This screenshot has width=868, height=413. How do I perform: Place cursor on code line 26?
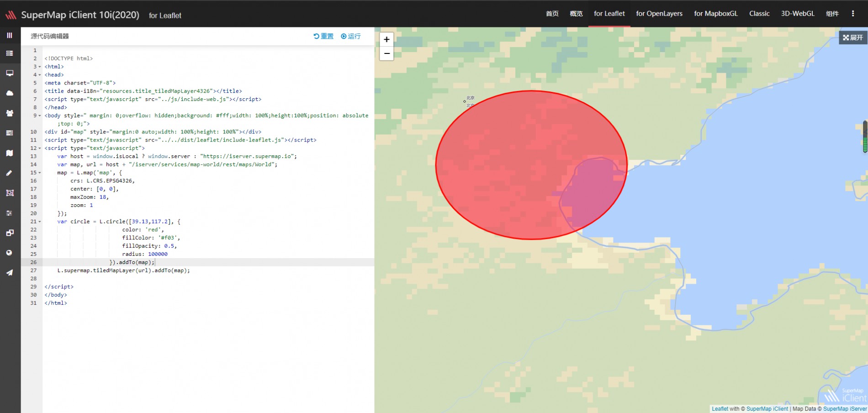(x=208, y=262)
